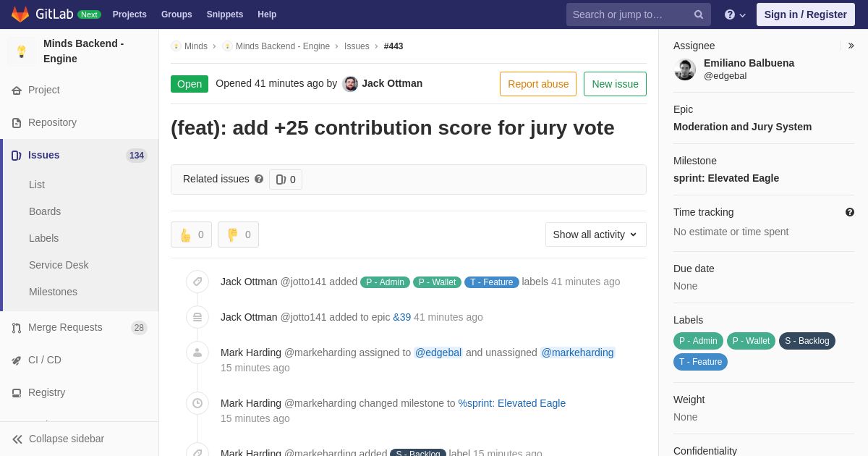Open the Help question mark menu

point(735,14)
